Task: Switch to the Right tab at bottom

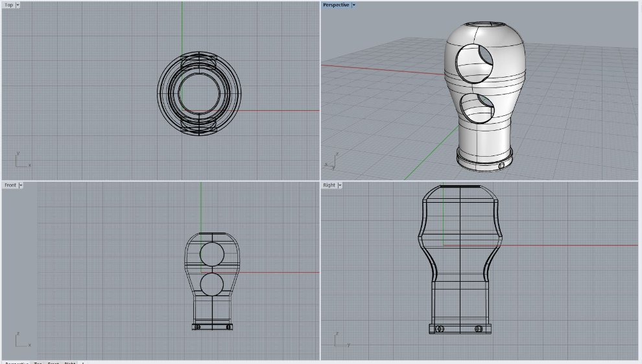Action: click(x=69, y=363)
